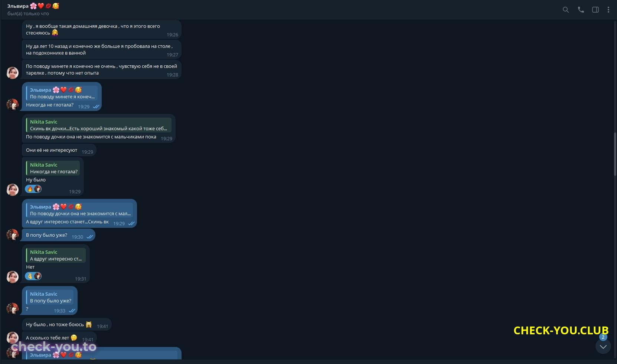This screenshot has height=364, width=617.
Task: Jump to quoted Nikita Savic reply in 19:33 message
Action: pyautogui.click(x=50, y=297)
